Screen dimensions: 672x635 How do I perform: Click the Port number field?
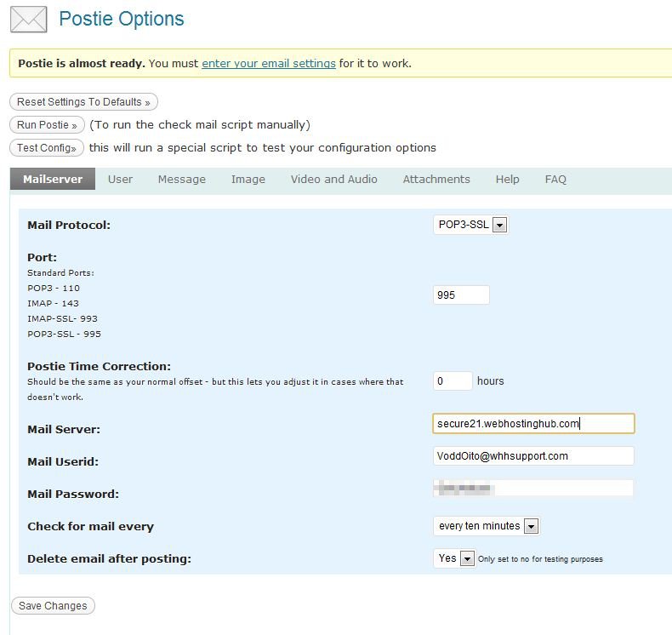coord(461,295)
